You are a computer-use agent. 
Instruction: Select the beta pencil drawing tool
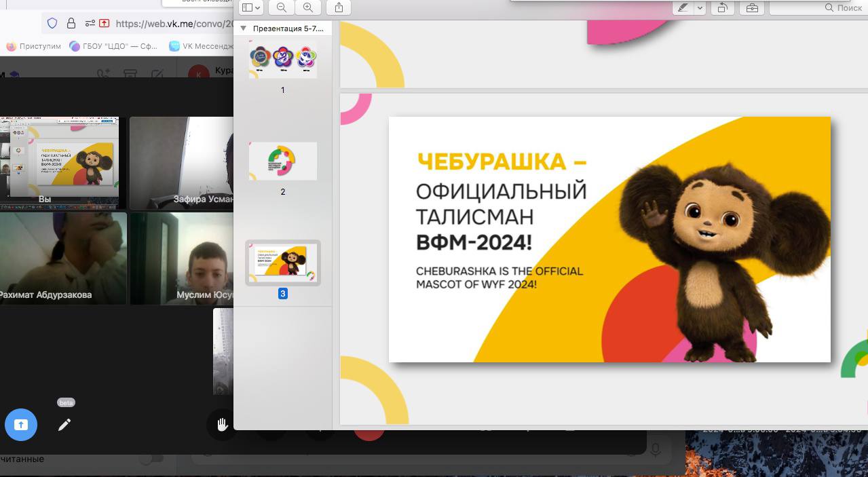tap(64, 425)
